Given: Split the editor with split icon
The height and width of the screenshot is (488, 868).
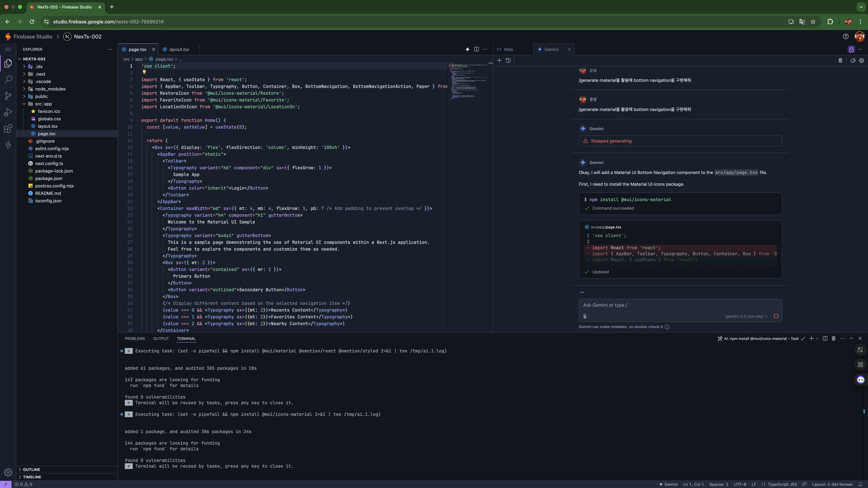Looking at the screenshot, I should coord(476,49).
